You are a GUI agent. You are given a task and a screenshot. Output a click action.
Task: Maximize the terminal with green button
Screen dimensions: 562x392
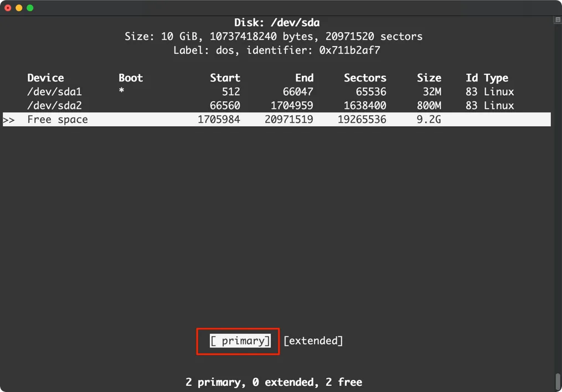pyautogui.click(x=30, y=8)
